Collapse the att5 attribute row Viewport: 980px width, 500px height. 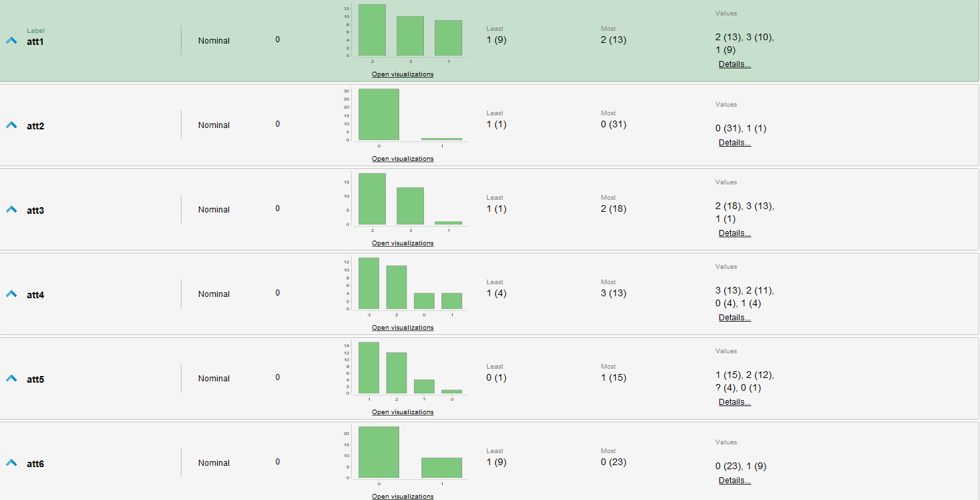pos(11,379)
